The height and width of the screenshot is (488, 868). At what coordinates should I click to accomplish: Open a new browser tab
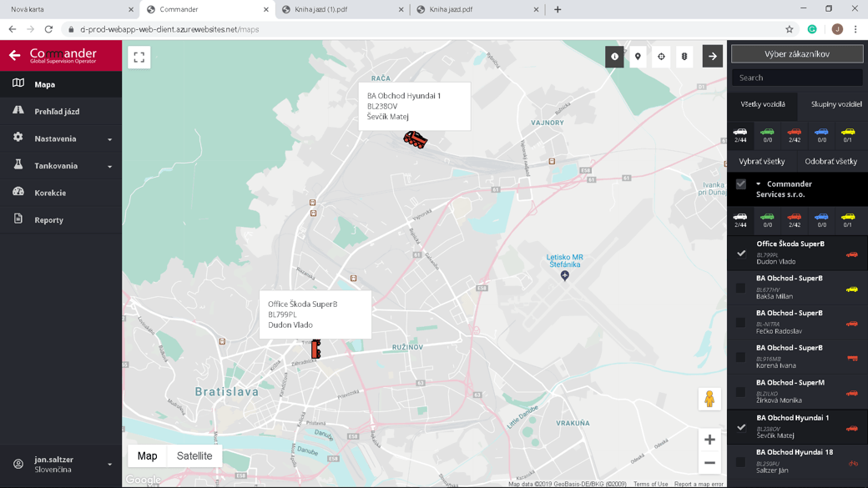(x=558, y=9)
